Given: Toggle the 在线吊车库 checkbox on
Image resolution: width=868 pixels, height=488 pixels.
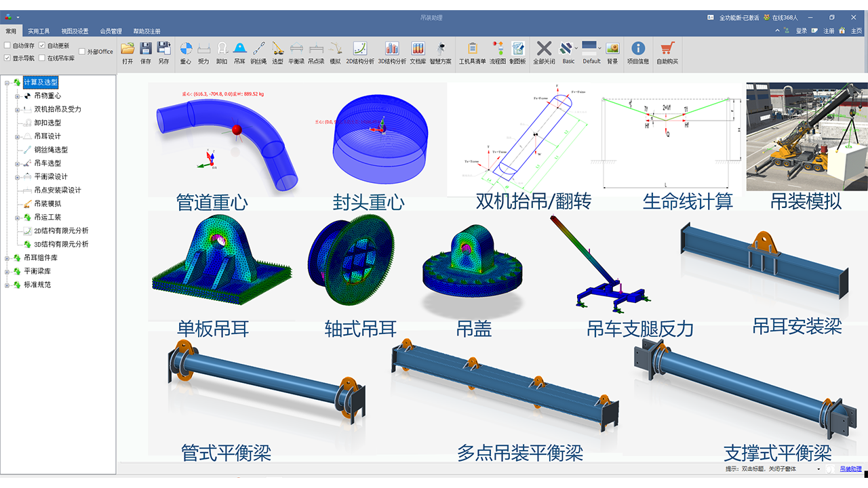Looking at the screenshot, I should click(42, 57).
